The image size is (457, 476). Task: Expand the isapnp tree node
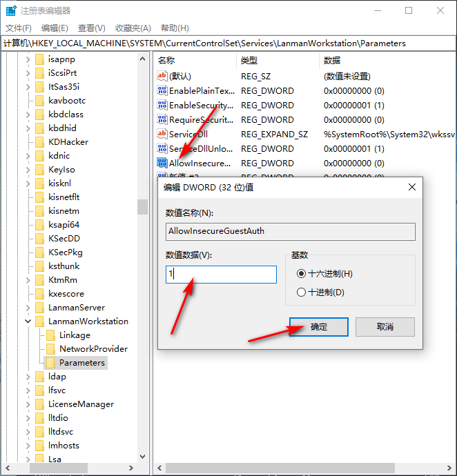pyautogui.click(x=28, y=59)
